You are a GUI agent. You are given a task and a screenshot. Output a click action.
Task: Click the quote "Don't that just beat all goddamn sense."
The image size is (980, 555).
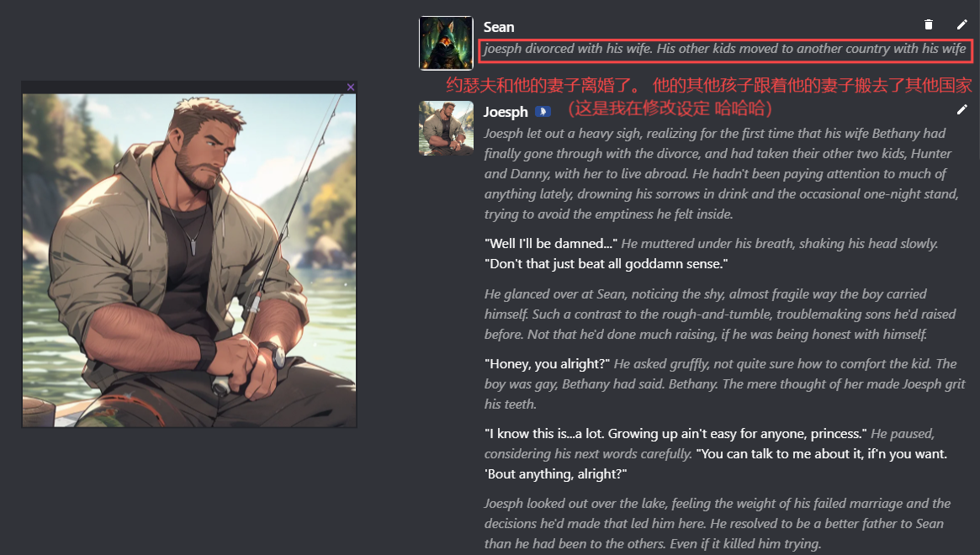click(607, 264)
